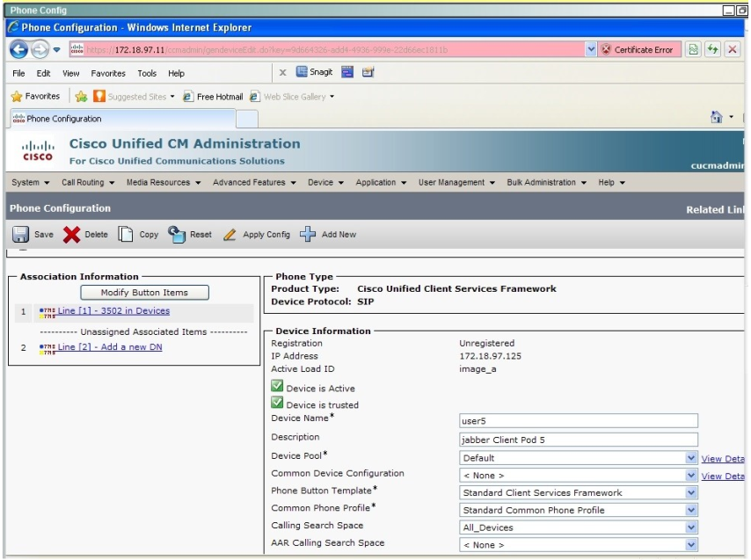Click the Device Name text field

point(578,421)
